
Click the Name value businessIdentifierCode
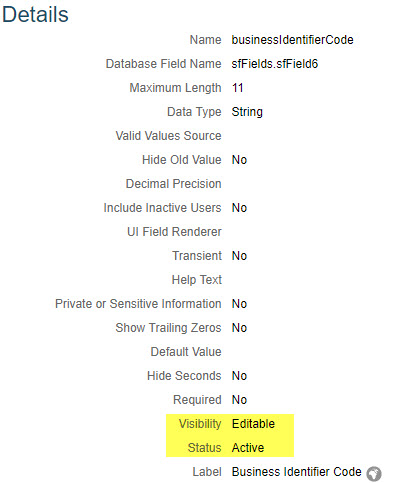(x=292, y=40)
